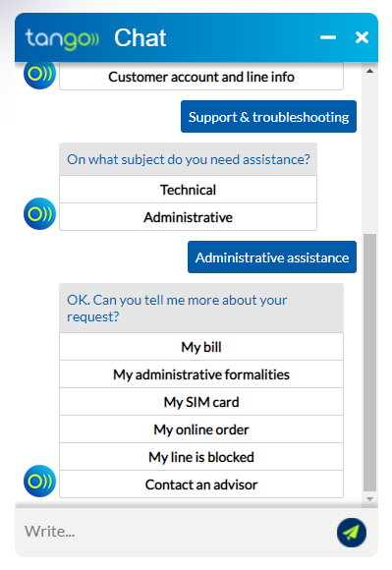Screen dimensions: 392x570
Task: Close the chat with the X icon
Action: (x=362, y=37)
